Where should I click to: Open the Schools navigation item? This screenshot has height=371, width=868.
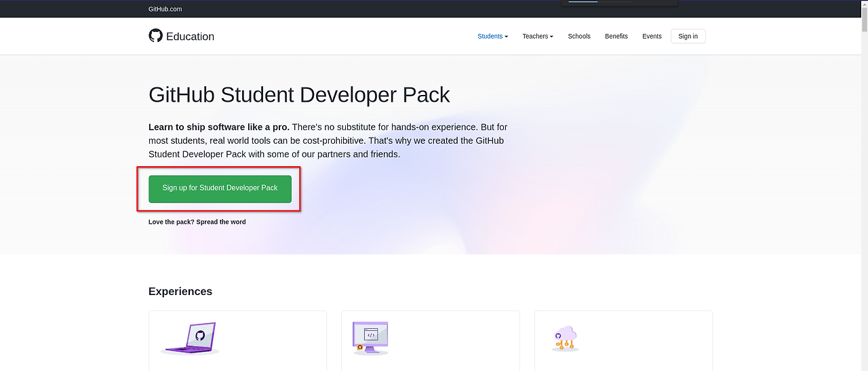579,36
